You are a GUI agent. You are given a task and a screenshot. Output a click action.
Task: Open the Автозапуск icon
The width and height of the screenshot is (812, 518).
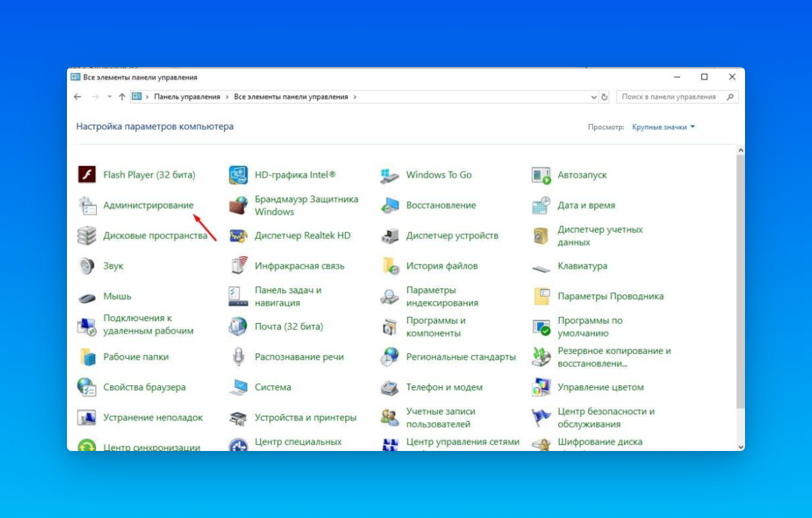541,175
